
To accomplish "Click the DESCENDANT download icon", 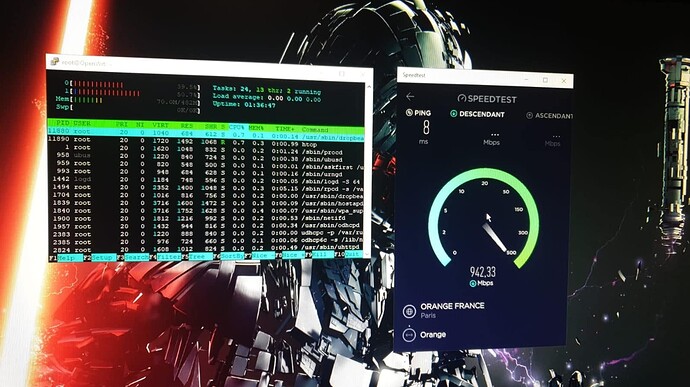I will (453, 114).
